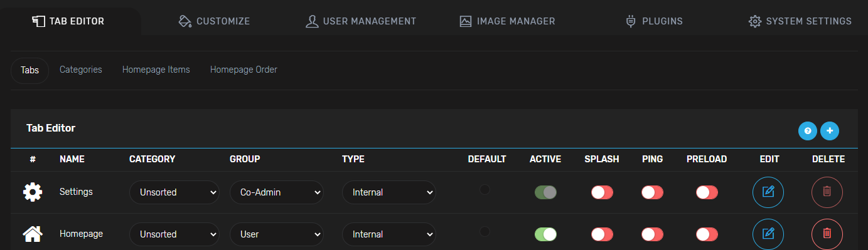Viewport: 868px width, 250px height.
Task: Click the Image Manager picture icon
Action: (x=466, y=21)
